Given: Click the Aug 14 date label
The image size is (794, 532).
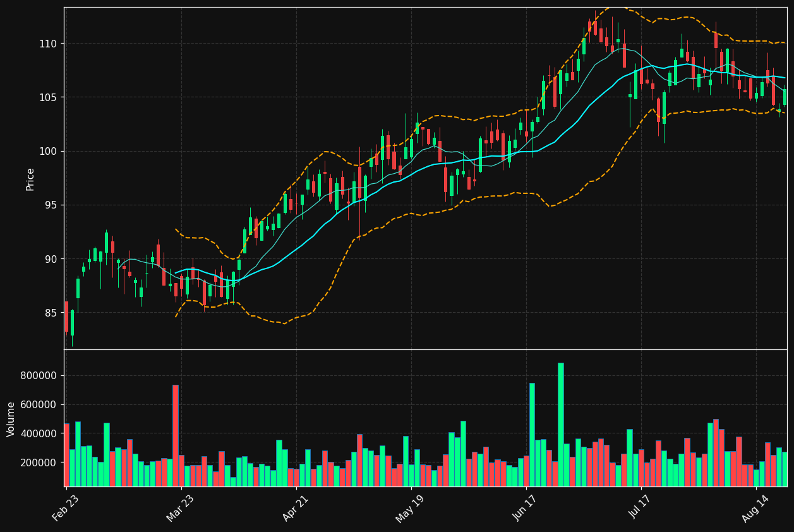Looking at the screenshot, I should 755,508.
